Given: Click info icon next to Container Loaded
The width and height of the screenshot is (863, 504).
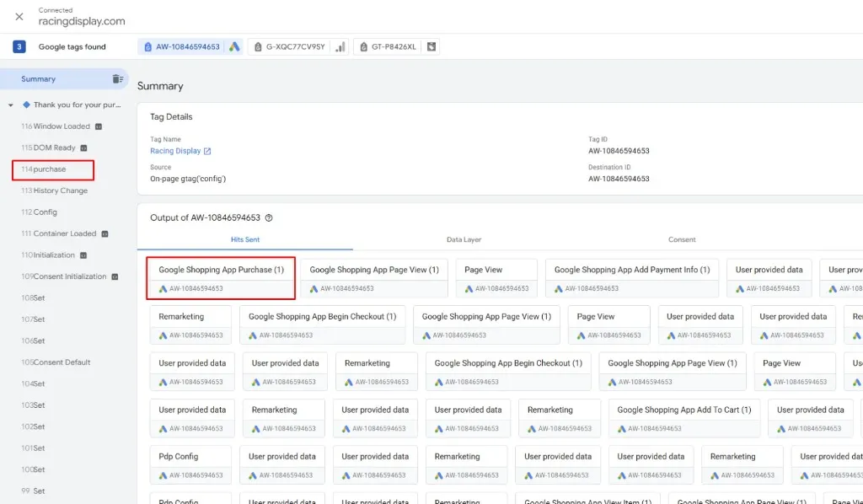Looking at the screenshot, I should point(105,233).
